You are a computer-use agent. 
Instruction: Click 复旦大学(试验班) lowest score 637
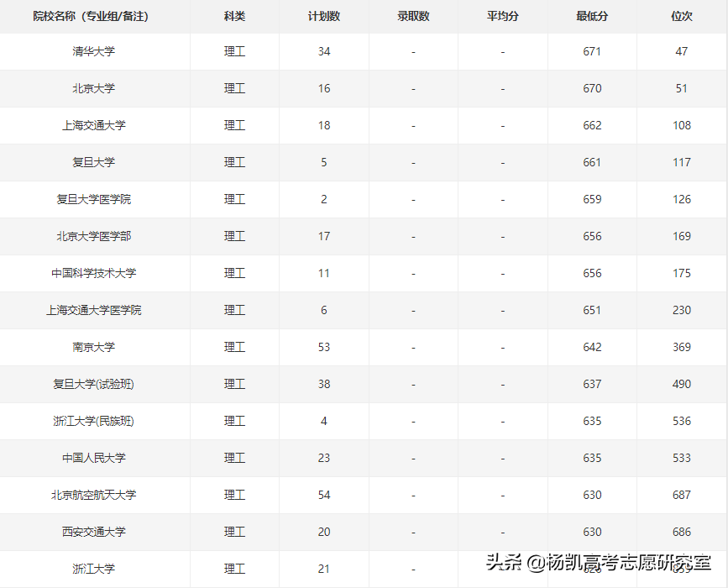(592, 384)
